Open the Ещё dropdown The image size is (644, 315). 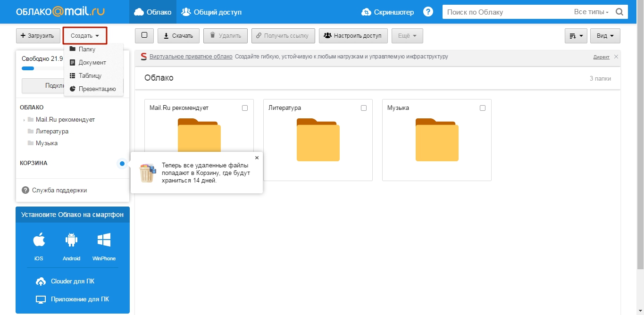407,36
